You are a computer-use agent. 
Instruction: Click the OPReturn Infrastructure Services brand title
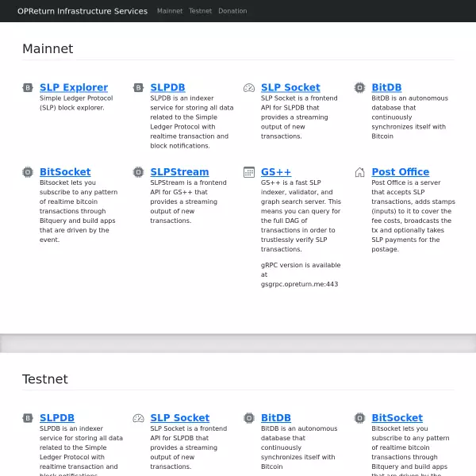pos(83,11)
